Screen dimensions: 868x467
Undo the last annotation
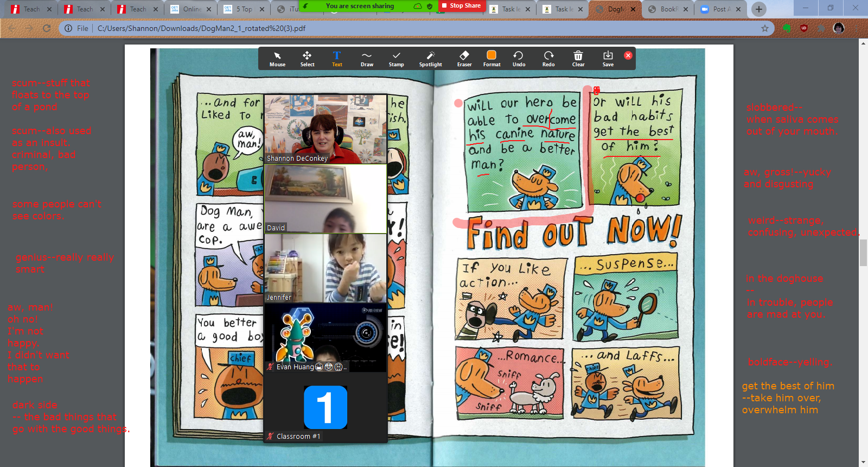[519, 59]
